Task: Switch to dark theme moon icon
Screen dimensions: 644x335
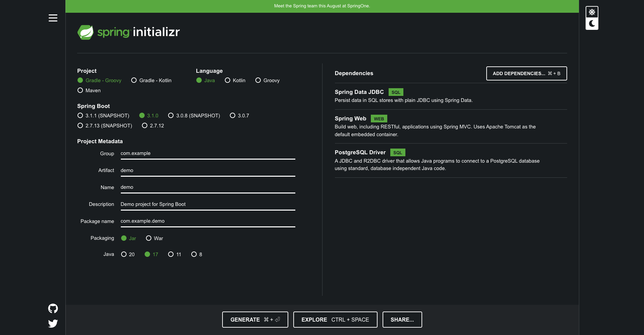Action: click(592, 23)
